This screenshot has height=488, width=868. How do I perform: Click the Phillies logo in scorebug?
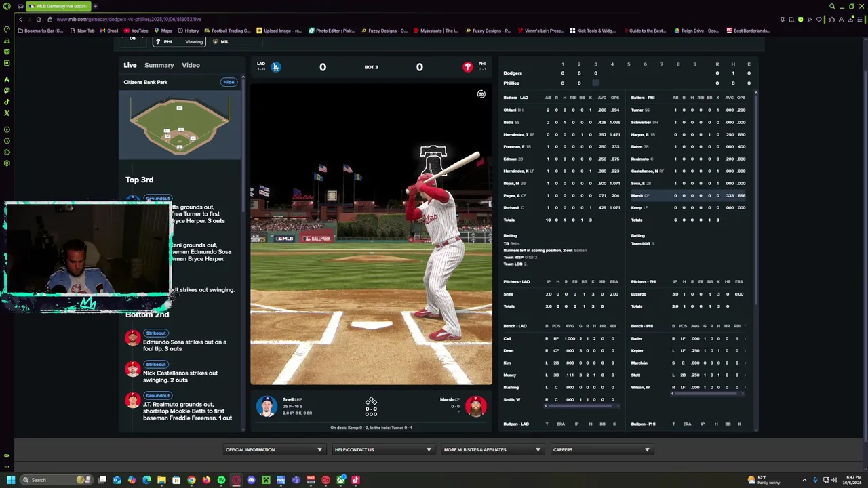(467, 67)
